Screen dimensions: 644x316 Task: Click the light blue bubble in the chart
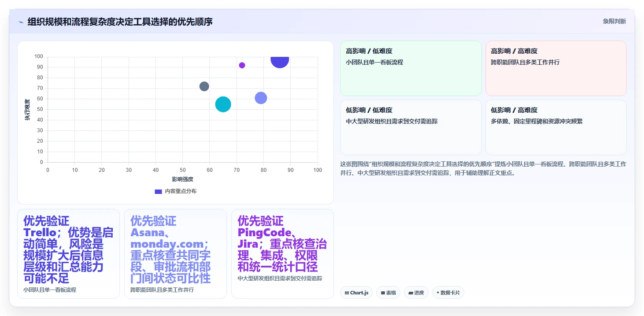(x=261, y=98)
